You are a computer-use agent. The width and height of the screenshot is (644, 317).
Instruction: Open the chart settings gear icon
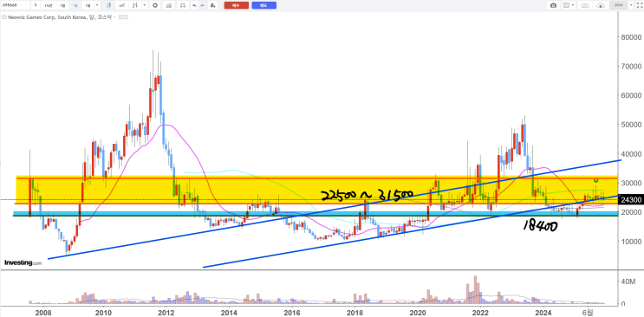click(155, 5)
